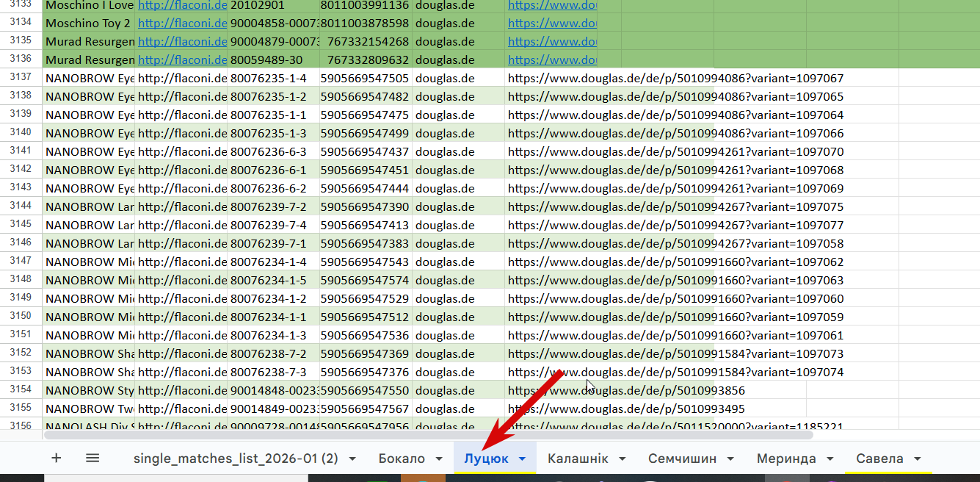Click the horizontal scrollbar above the sheet tabs
Image resolution: width=980 pixels, height=482 pixels.
pyautogui.click(x=429, y=434)
